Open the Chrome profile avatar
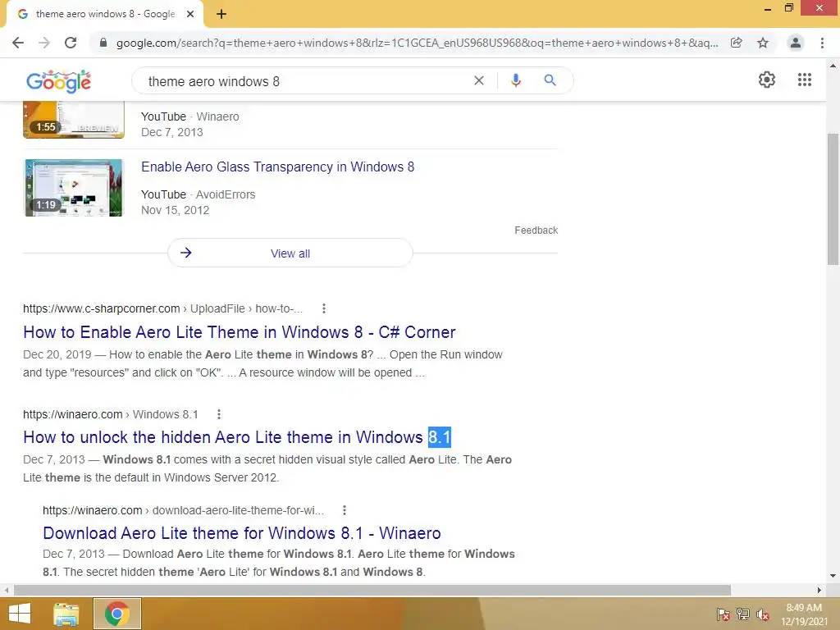The image size is (840, 630). click(x=796, y=43)
